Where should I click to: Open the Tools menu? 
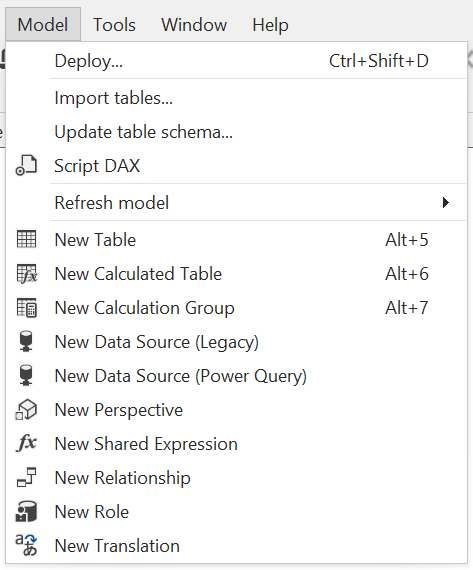(114, 25)
